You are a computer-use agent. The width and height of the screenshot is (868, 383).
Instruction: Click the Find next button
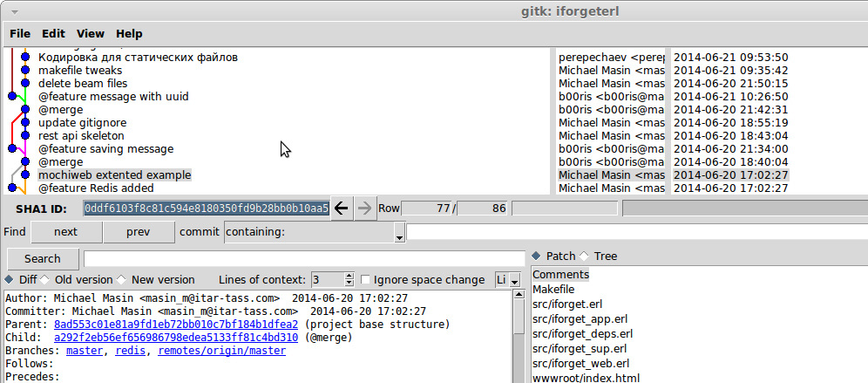click(x=66, y=232)
